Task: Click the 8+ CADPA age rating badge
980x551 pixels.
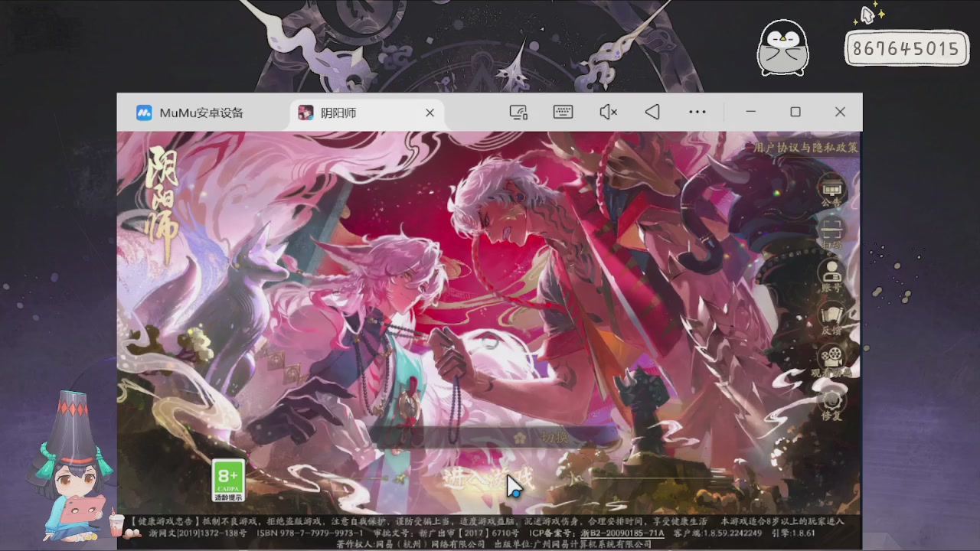Action: [228, 481]
